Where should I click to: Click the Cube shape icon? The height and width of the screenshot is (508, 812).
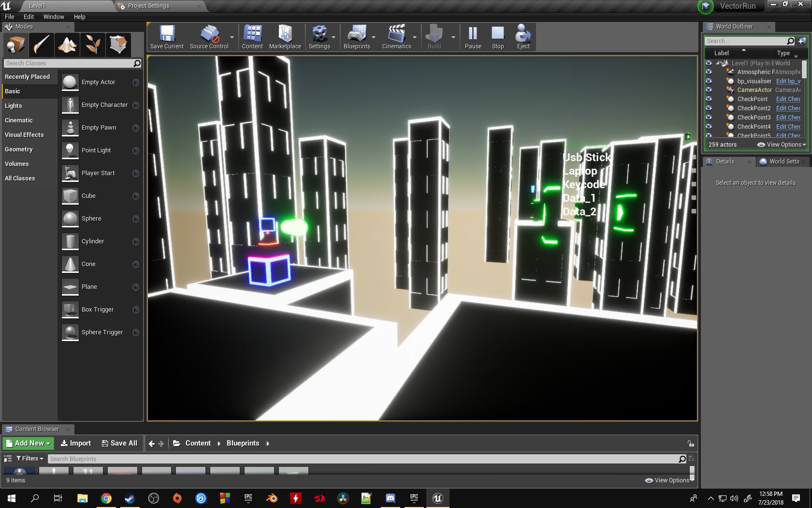pos(70,196)
